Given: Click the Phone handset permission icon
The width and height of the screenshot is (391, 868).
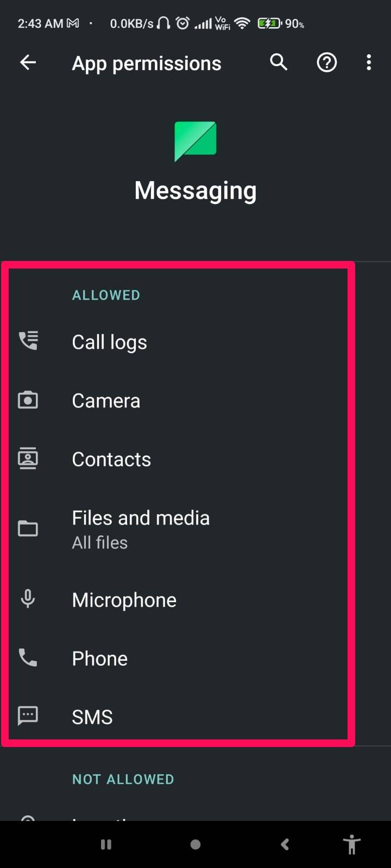Looking at the screenshot, I should coord(28,658).
